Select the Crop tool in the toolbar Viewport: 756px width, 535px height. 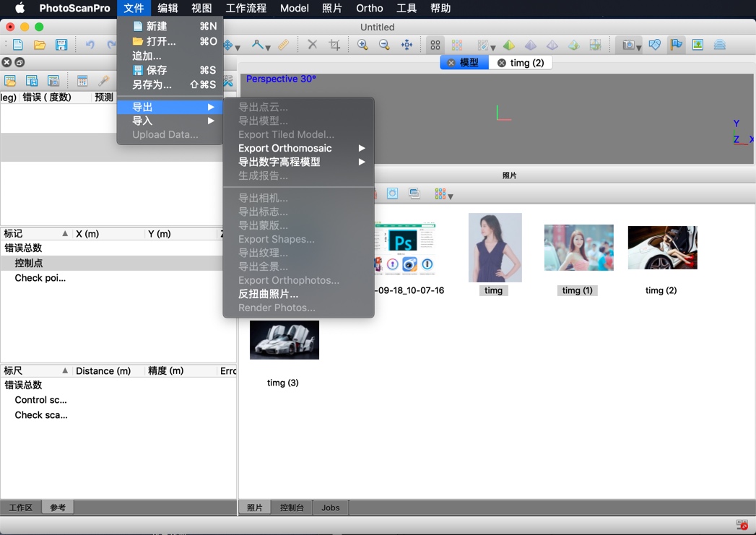334,44
